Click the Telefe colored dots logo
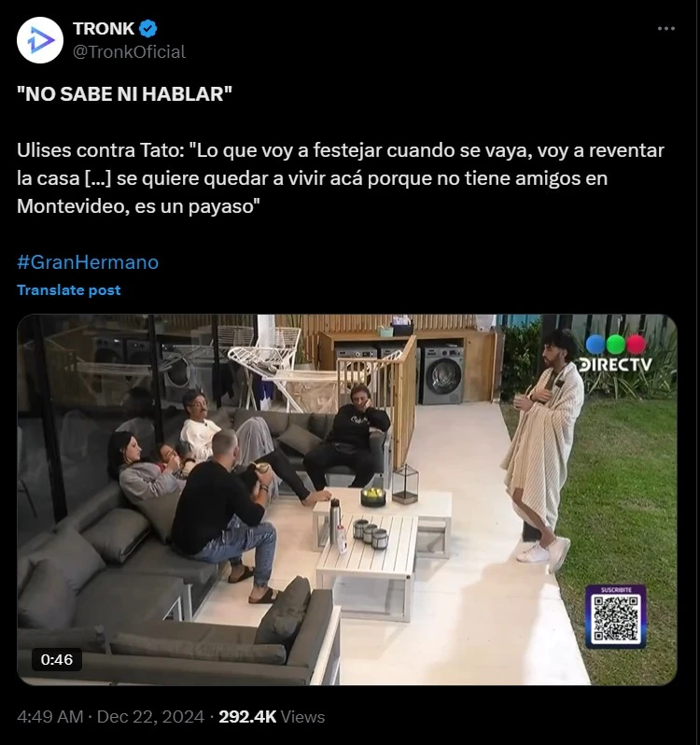The image size is (700, 745). (x=615, y=344)
